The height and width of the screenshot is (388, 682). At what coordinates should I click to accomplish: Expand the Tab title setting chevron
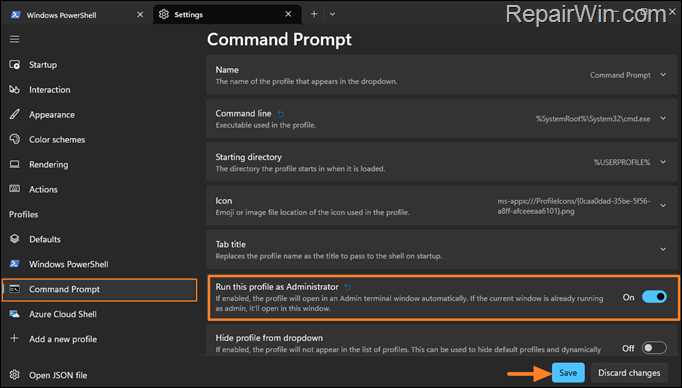coord(663,249)
